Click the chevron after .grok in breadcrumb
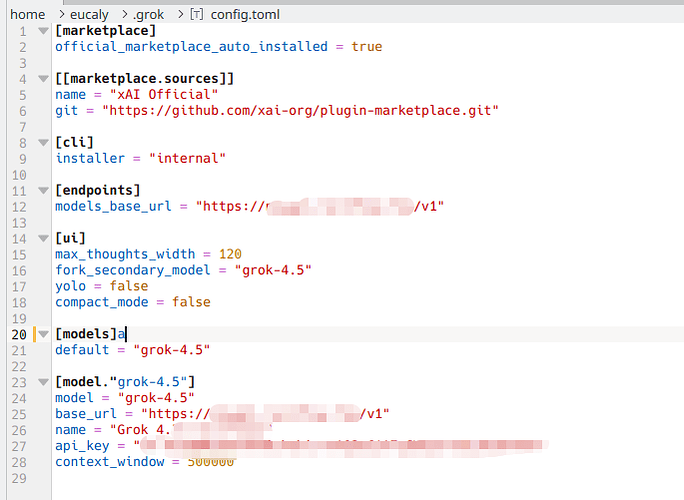This screenshot has width=684, height=500. [181, 15]
